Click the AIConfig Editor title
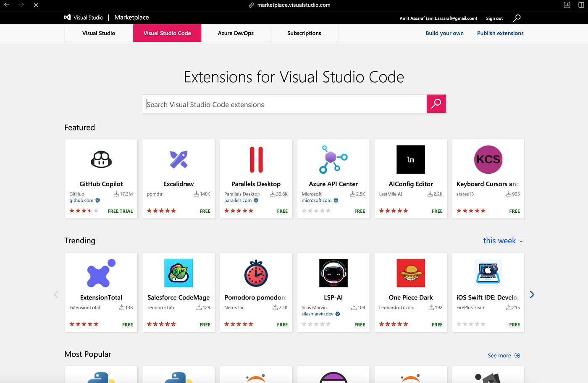The height and width of the screenshot is (383, 588). pos(411,184)
